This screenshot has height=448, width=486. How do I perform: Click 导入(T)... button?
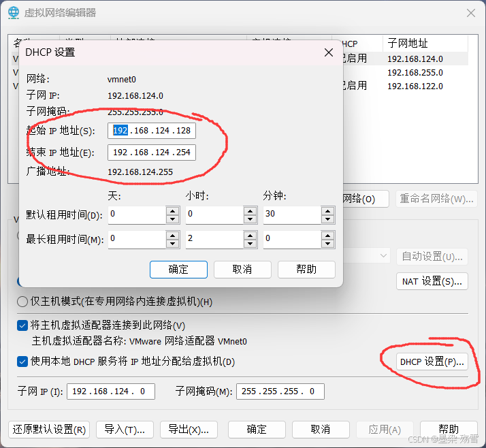[x=125, y=430]
